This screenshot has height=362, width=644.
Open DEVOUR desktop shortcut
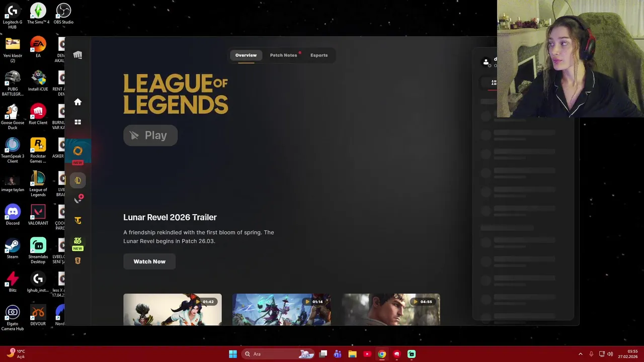(38, 316)
